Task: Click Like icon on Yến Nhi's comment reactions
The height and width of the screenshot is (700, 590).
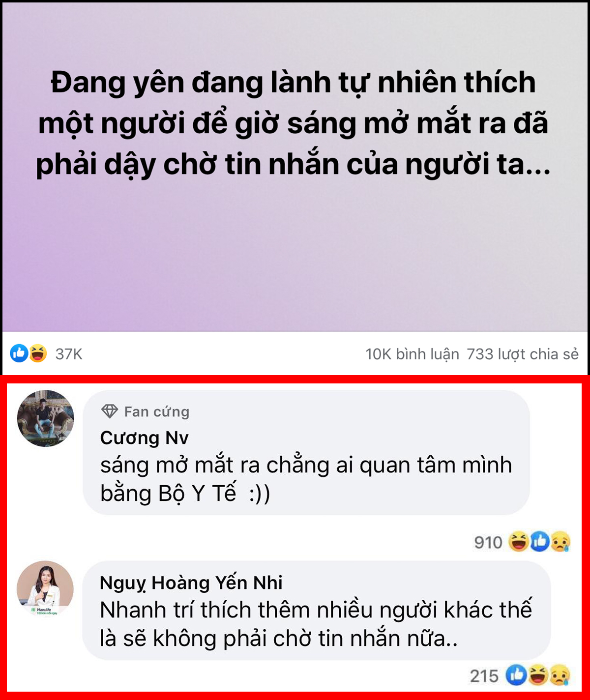Action: [x=517, y=675]
